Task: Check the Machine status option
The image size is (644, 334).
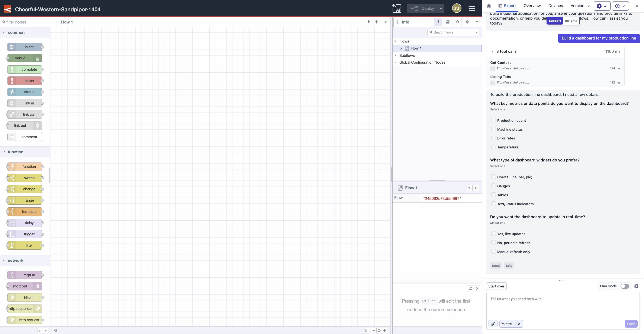Action: click(493, 129)
